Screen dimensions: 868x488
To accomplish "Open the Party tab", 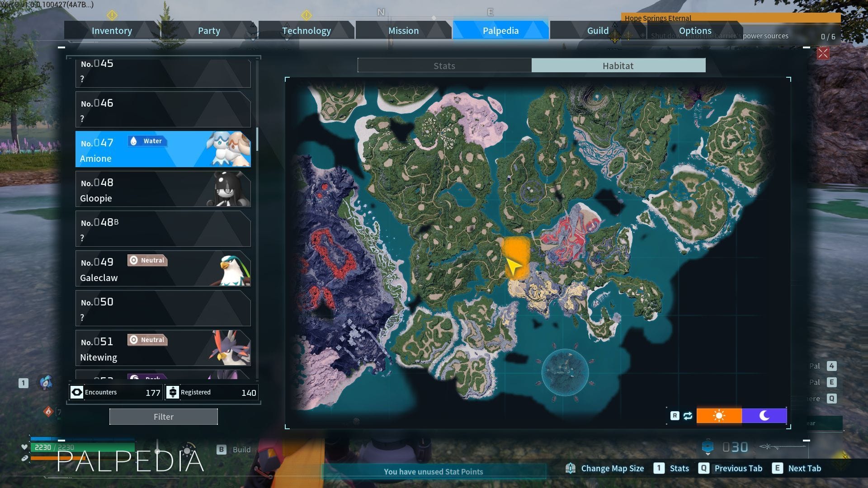I will pyautogui.click(x=209, y=30).
